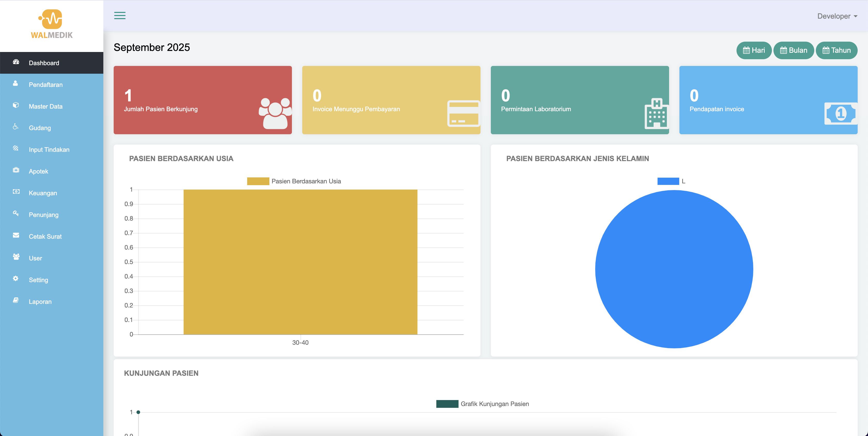868x436 pixels.
Task: Filter dashboard by Bulan
Action: pyautogui.click(x=794, y=50)
